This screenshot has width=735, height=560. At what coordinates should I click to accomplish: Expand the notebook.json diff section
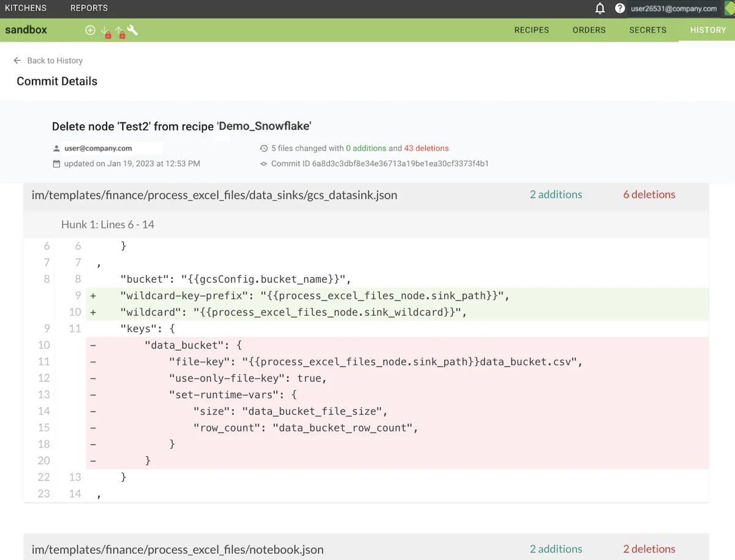tap(178, 549)
